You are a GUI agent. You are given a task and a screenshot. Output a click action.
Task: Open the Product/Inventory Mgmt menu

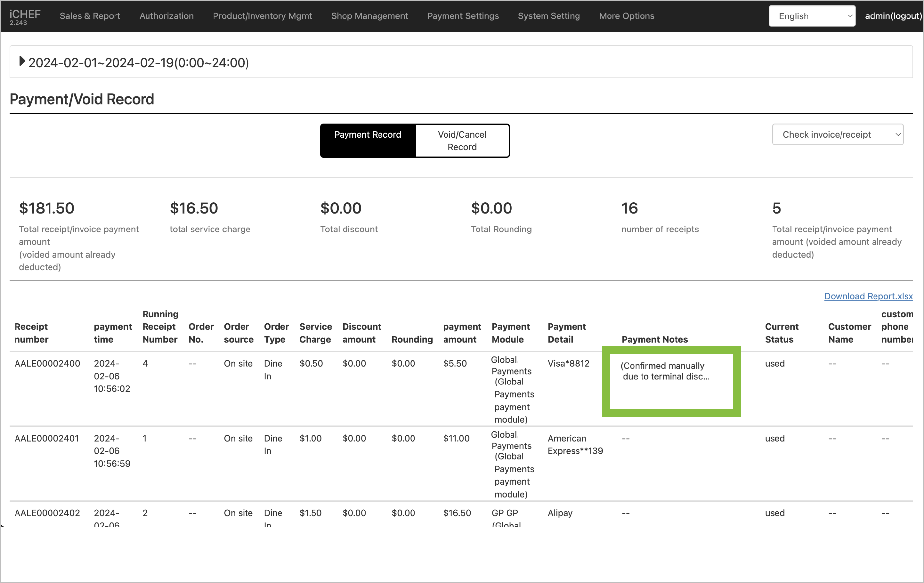click(x=262, y=16)
